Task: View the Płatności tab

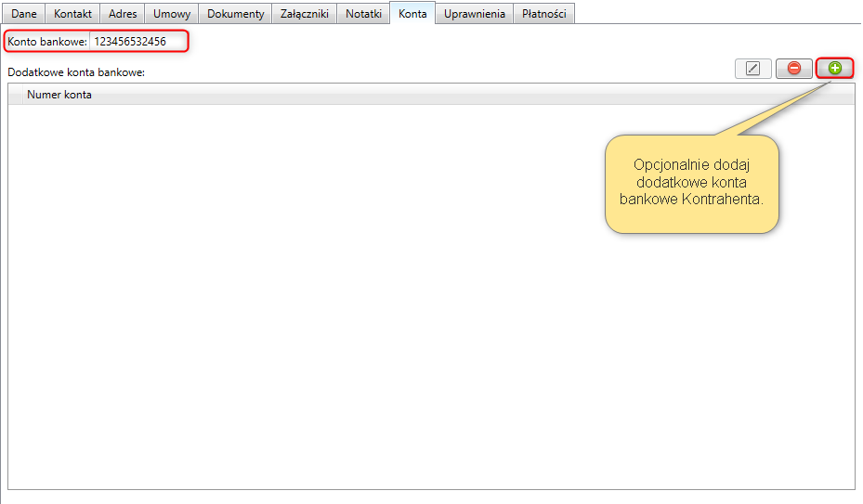Action: point(544,14)
